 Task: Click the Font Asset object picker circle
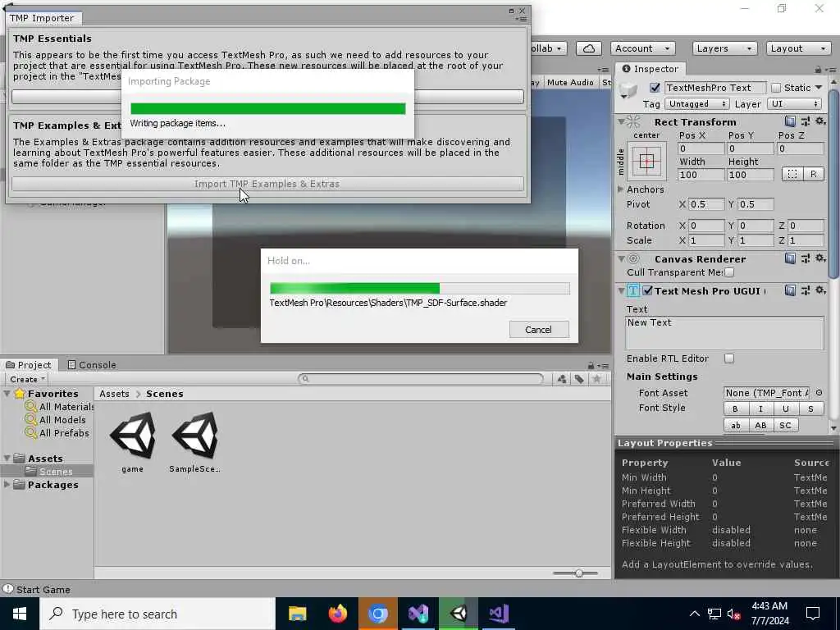(819, 393)
